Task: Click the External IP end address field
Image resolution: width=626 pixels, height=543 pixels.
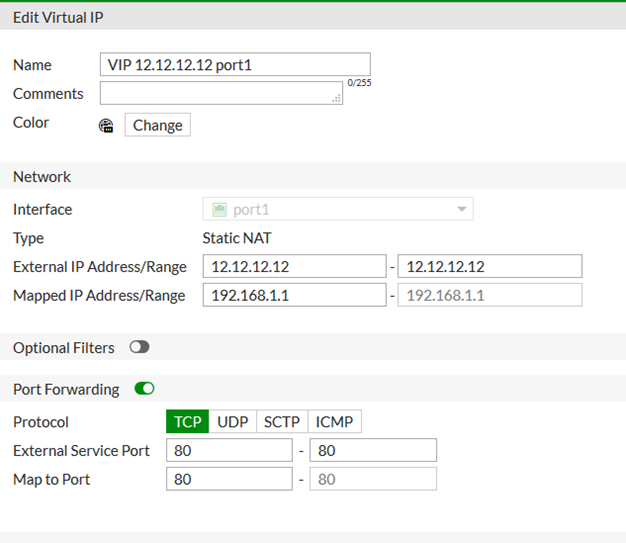Action: [490, 266]
